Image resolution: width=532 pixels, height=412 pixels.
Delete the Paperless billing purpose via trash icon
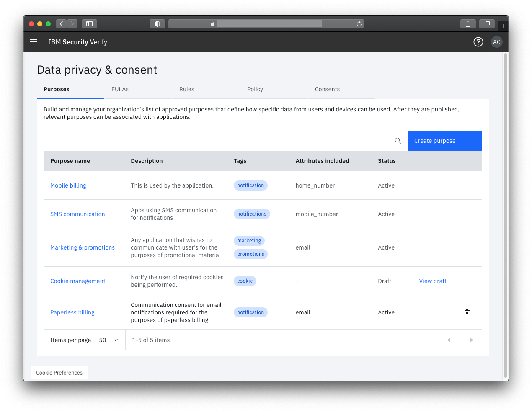[467, 312]
